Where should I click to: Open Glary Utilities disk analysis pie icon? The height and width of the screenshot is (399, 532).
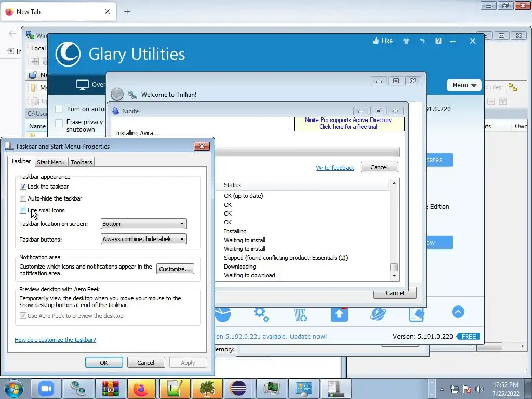223,314
